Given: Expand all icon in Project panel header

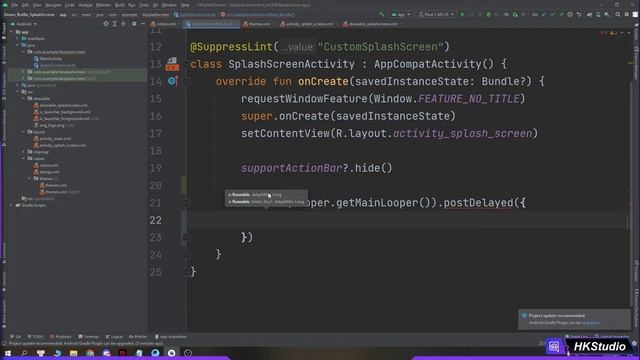Looking at the screenshot, I should (x=115, y=24).
